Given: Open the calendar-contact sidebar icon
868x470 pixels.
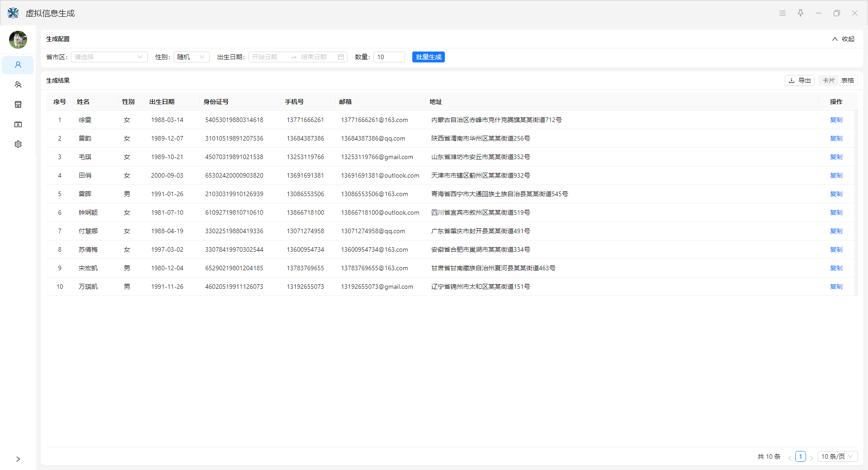Looking at the screenshot, I should [18, 124].
